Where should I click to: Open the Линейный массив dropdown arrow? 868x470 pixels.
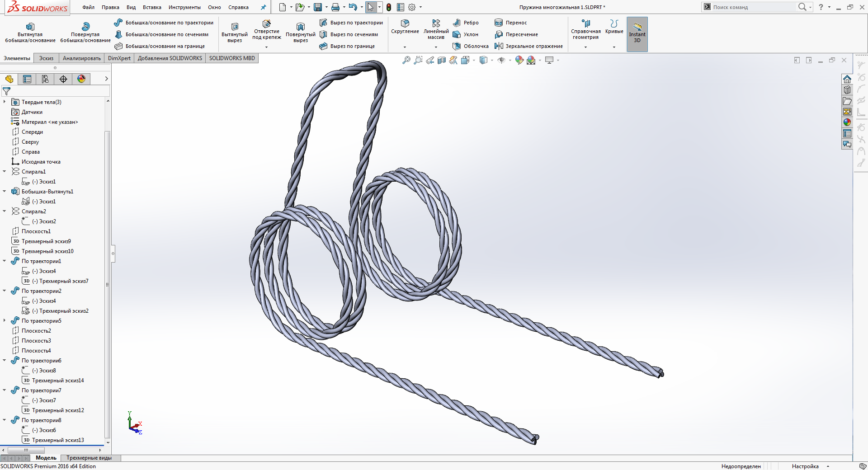(x=436, y=47)
